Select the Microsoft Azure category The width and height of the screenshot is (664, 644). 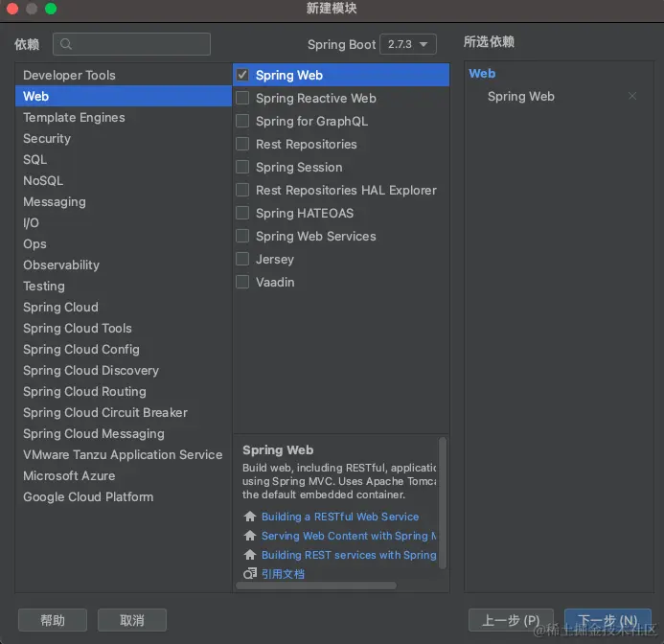tap(124, 475)
